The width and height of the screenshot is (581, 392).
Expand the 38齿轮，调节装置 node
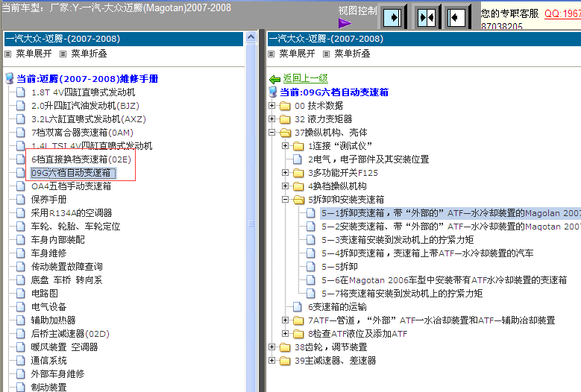[272, 347]
